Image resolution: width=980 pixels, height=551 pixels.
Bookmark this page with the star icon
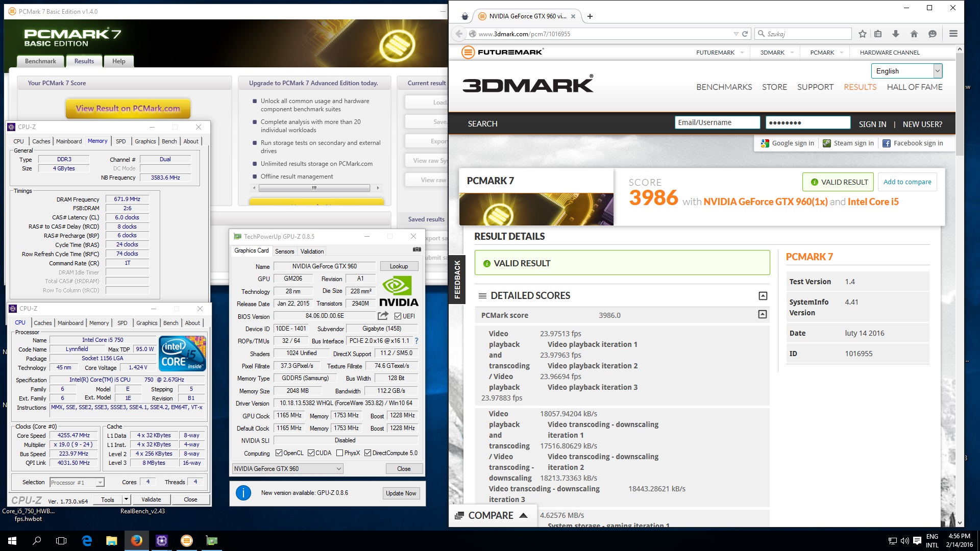click(x=863, y=34)
